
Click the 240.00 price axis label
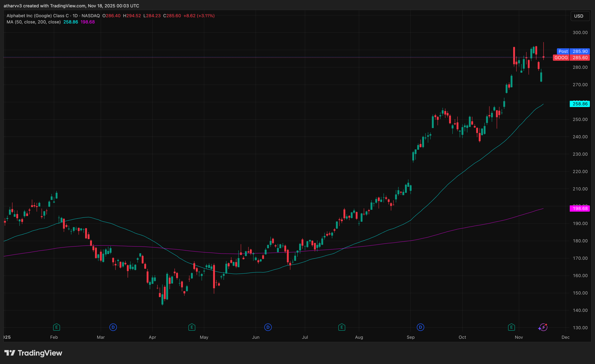(x=580, y=137)
